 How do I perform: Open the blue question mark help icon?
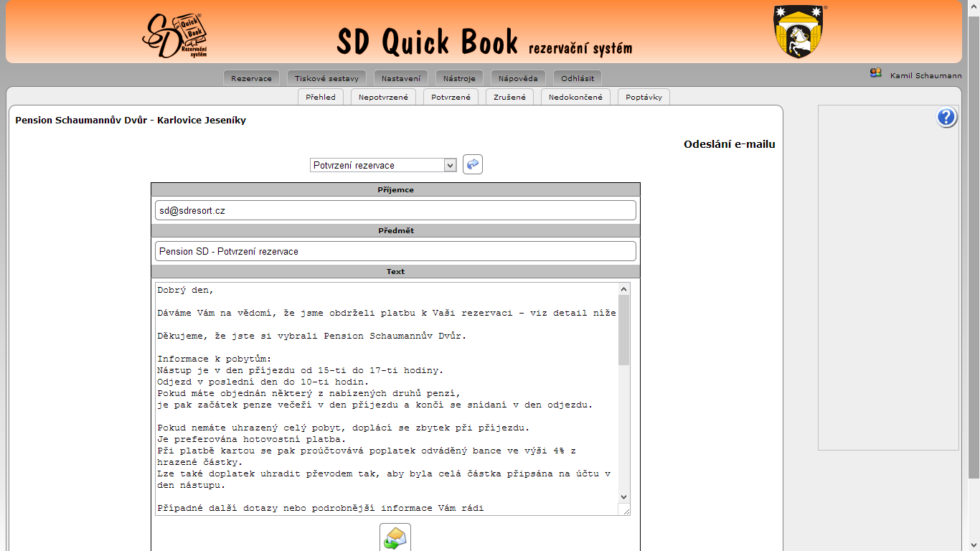(947, 118)
